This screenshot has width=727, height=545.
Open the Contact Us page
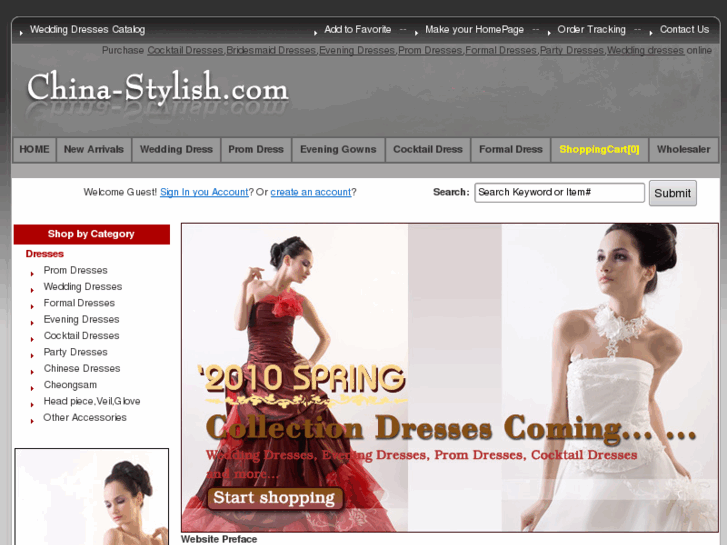click(684, 30)
